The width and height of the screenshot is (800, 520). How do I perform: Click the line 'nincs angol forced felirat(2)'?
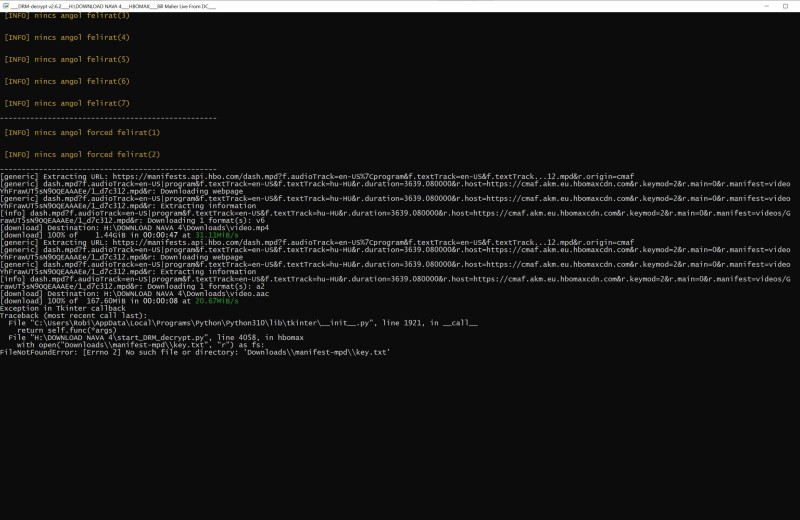coord(82,154)
